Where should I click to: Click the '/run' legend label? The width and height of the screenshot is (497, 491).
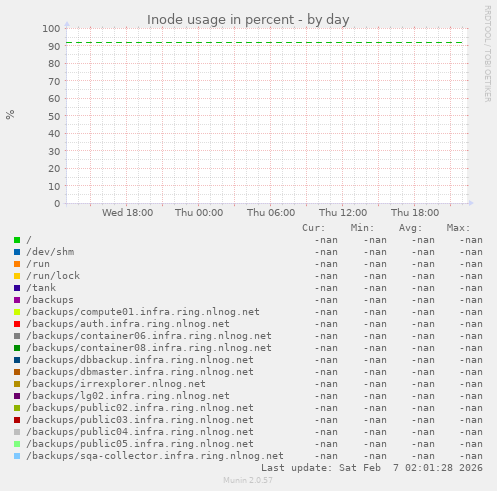(x=38, y=264)
